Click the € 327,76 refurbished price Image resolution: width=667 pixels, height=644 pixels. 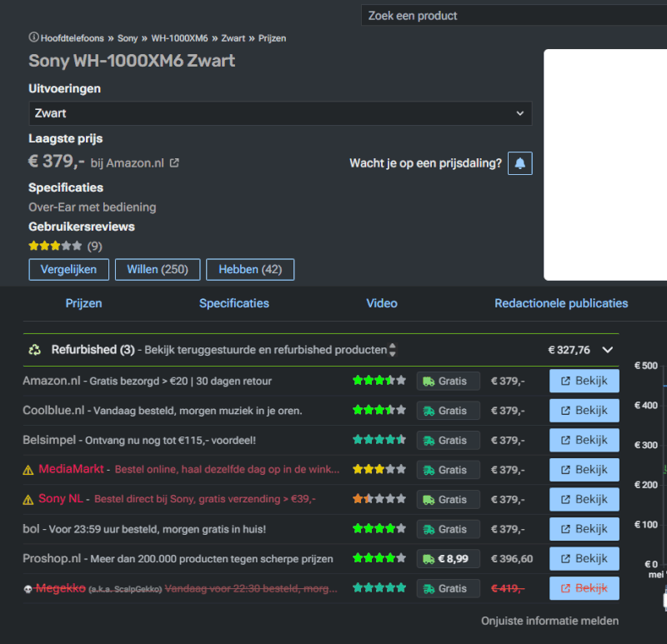[569, 350]
